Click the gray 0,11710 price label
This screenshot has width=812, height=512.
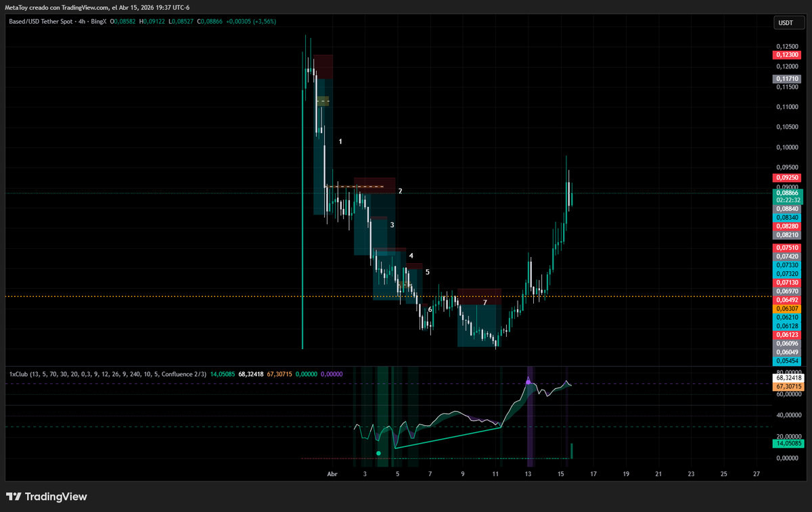[787, 79]
